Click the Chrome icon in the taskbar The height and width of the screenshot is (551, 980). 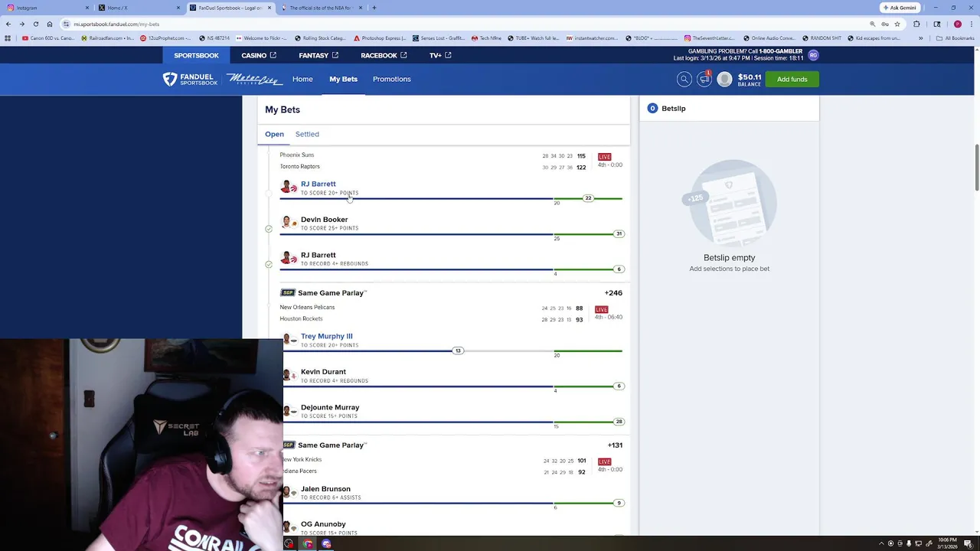308,543
